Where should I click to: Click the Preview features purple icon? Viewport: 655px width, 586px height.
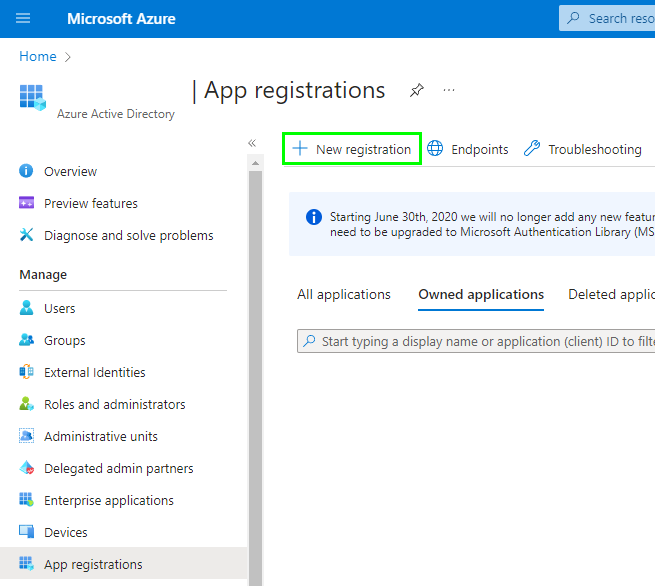point(26,203)
